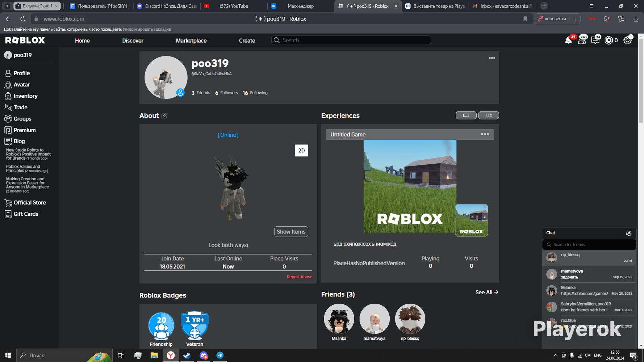Click the Roblox logo in the header

coord(25,40)
